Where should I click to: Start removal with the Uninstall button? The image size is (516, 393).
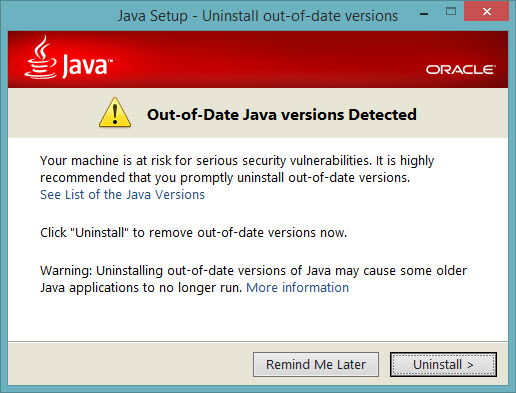tap(443, 364)
